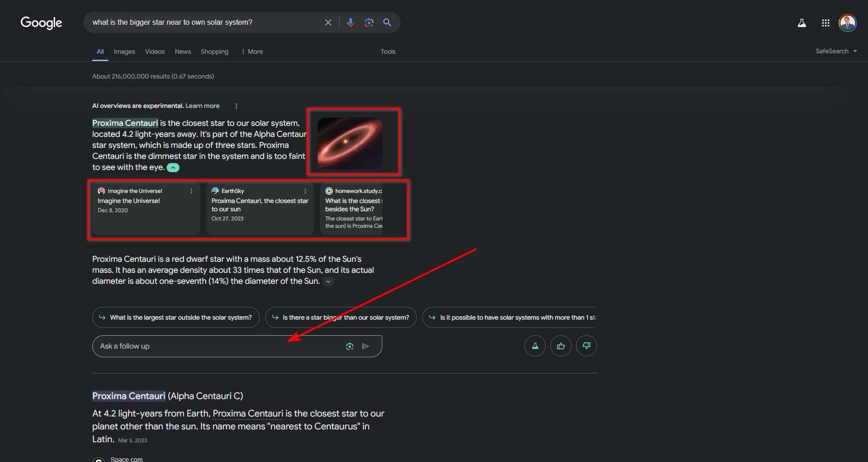Clear the search query with X icon

(x=328, y=23)
